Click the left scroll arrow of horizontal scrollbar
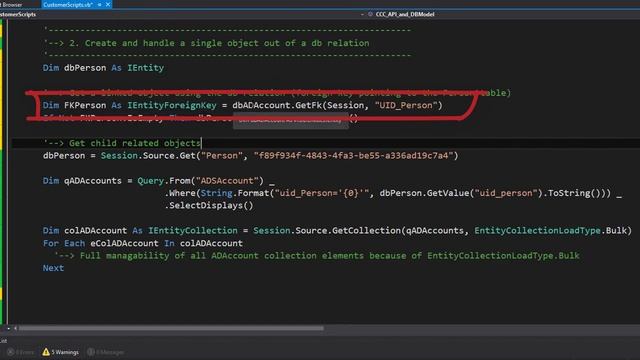This screenshot has height=360, width=640. pyautogui.click(x=16, y=328)
